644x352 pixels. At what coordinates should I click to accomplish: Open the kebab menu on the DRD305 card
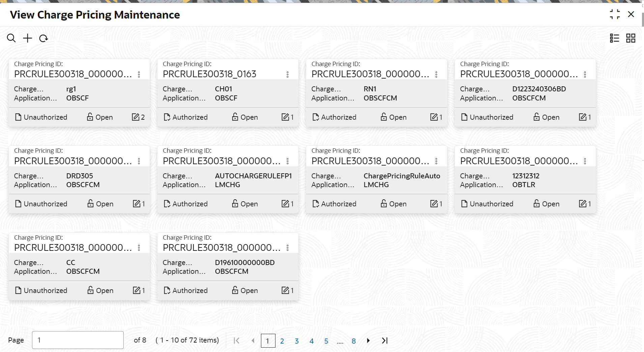click(x=139, y=161)
